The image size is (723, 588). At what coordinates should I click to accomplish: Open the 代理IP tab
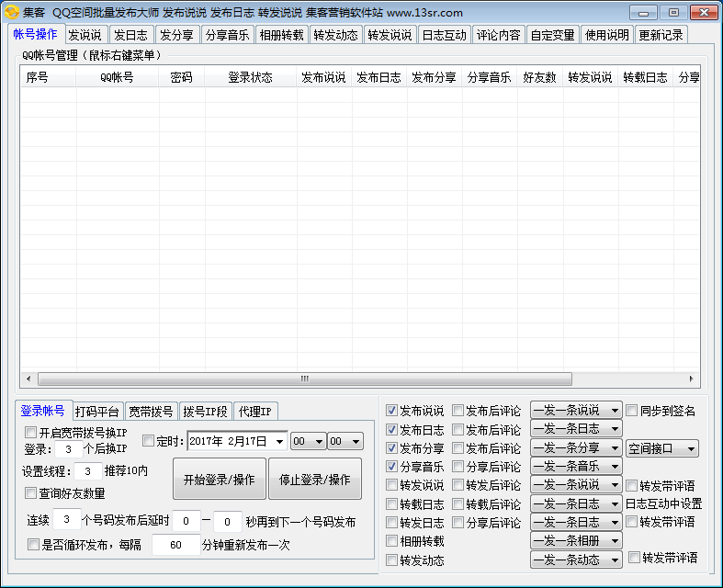[255, 412]
